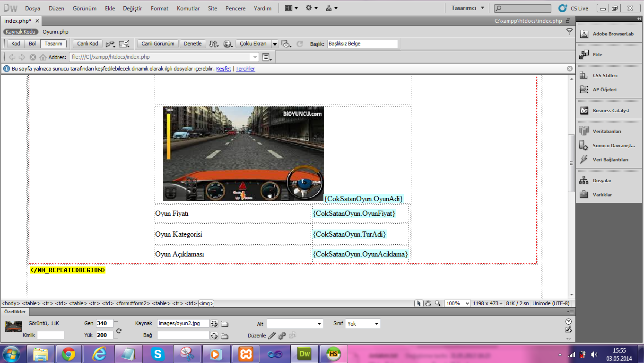
Task: Click the stop loading icon in address toolbar
Action: point(33,57)
